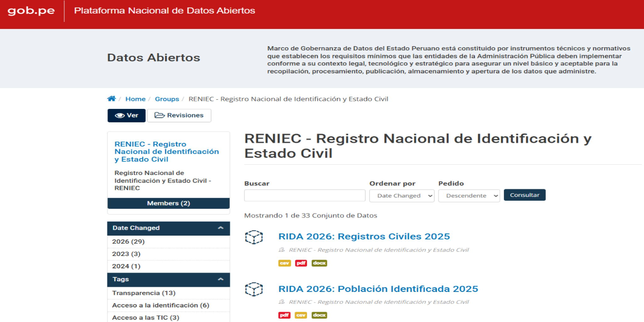The height and width of the screenshot is (322, 644).
Task: Open docx format badge under Registros Civiles 2025
Action: (319, 263)
